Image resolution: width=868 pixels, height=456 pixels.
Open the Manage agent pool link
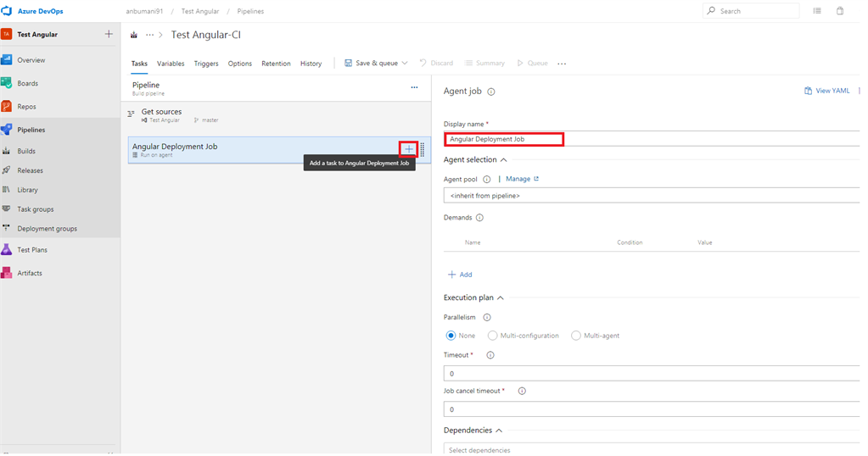click(522, 179)
